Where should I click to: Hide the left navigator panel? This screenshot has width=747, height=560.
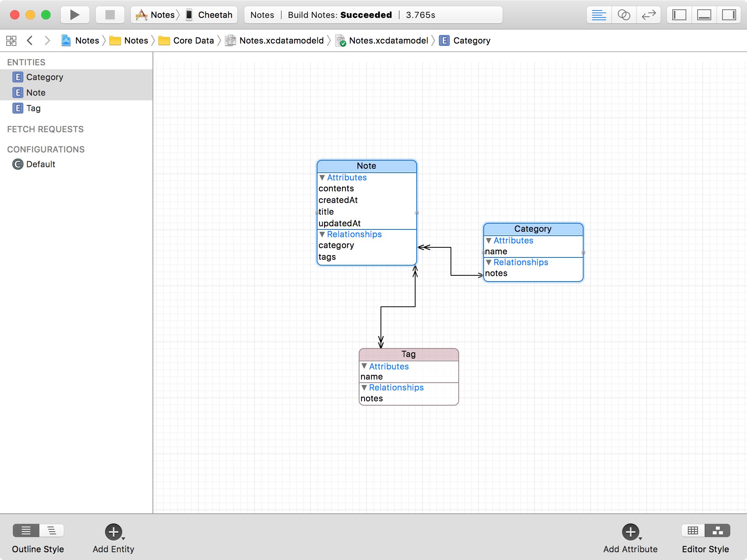tap(679, 15)
